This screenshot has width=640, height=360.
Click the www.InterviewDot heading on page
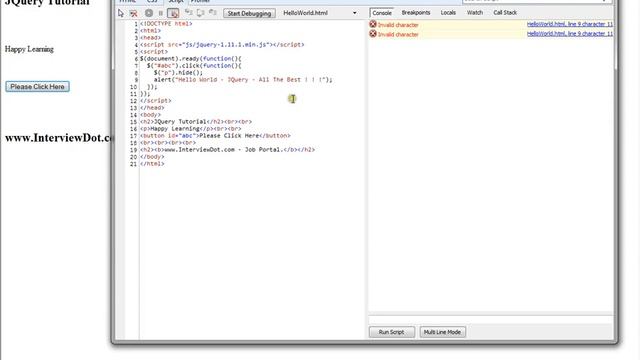coord(60,138)
